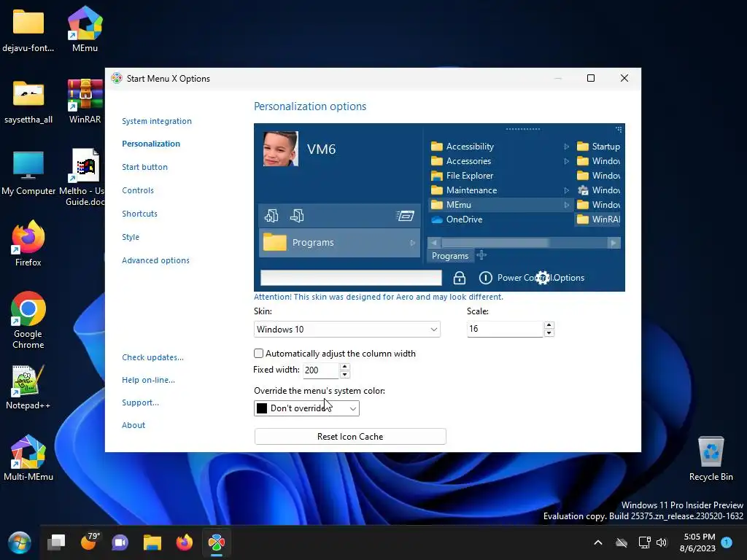Open the Firefox desktop shortcut
The image size is (747, 560).
[28, 243]
